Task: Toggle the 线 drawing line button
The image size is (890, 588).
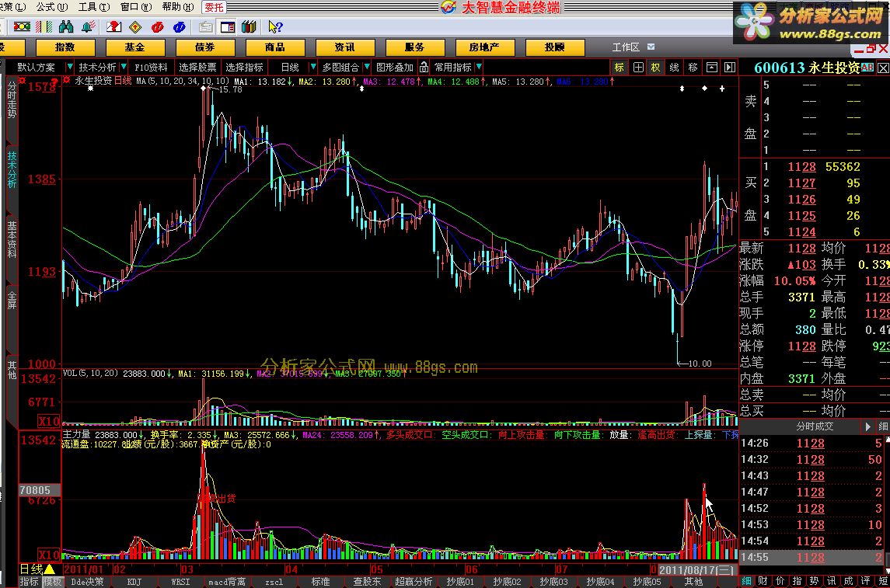Action: (x=675, y=68)
